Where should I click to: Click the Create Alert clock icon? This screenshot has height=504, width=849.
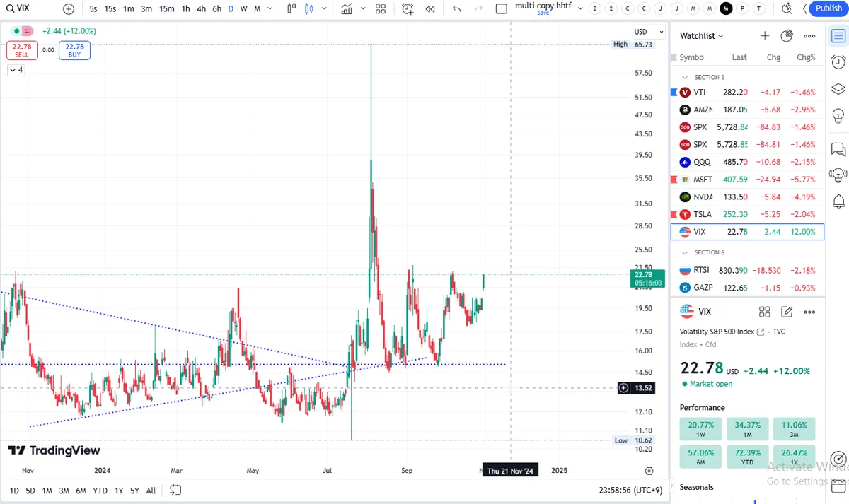[408, 8]
